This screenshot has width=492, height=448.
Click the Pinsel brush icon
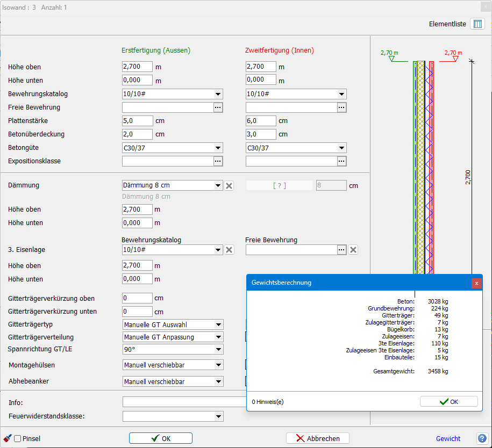(x=7, y=438)
